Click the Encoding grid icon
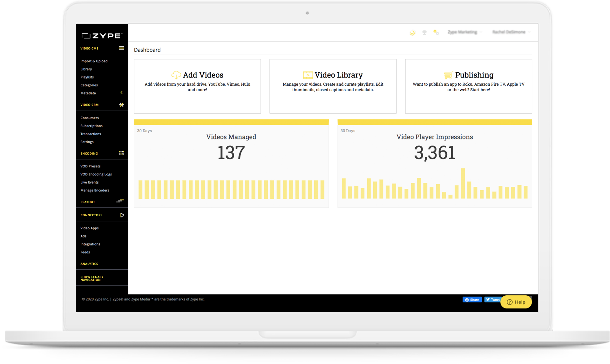This screenshot has width=610, height=364. tap(121, 153)
